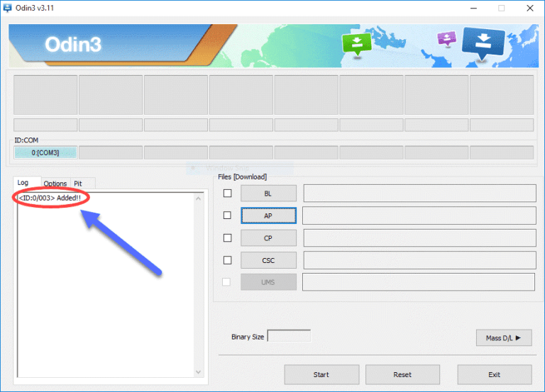This screenshot has width=545, height=392.
Task: Click the Odin3 app icon in title bar
Action: point(7,8)
